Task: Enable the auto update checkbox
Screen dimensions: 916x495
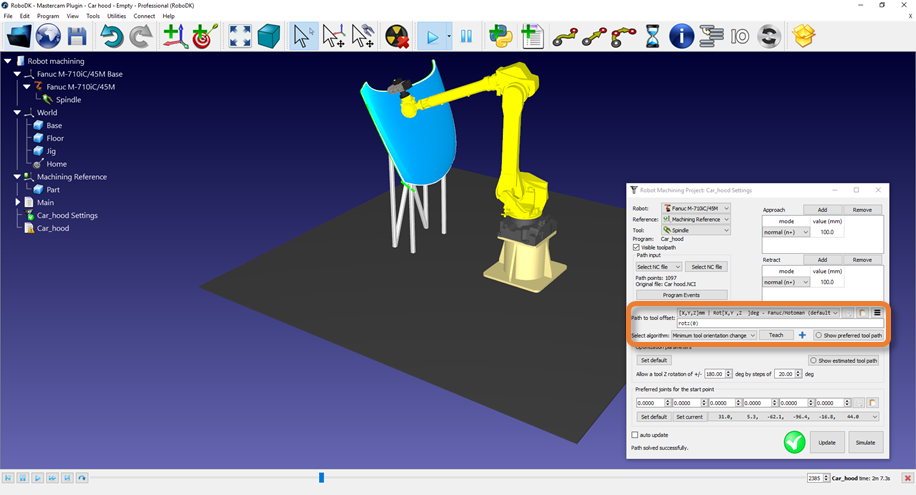Action: coord(636,435)
